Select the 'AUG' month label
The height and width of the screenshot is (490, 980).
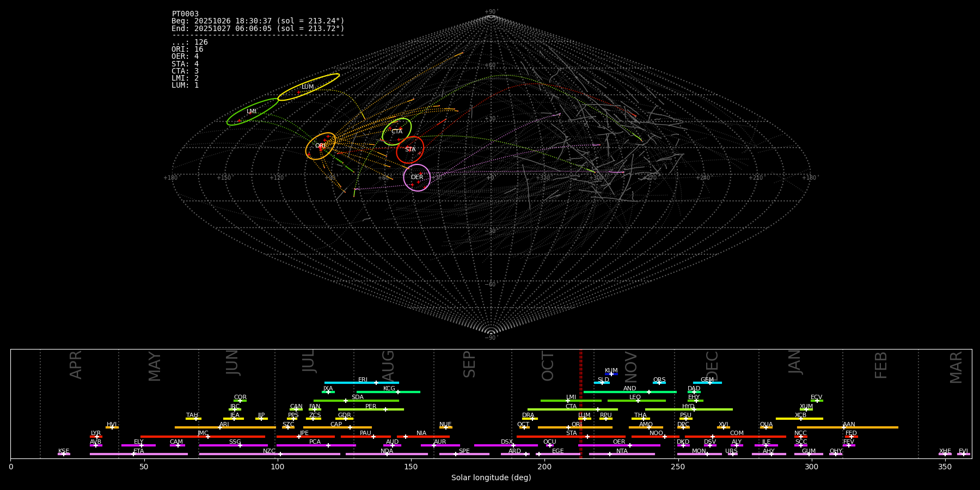(x=388, y=366)
